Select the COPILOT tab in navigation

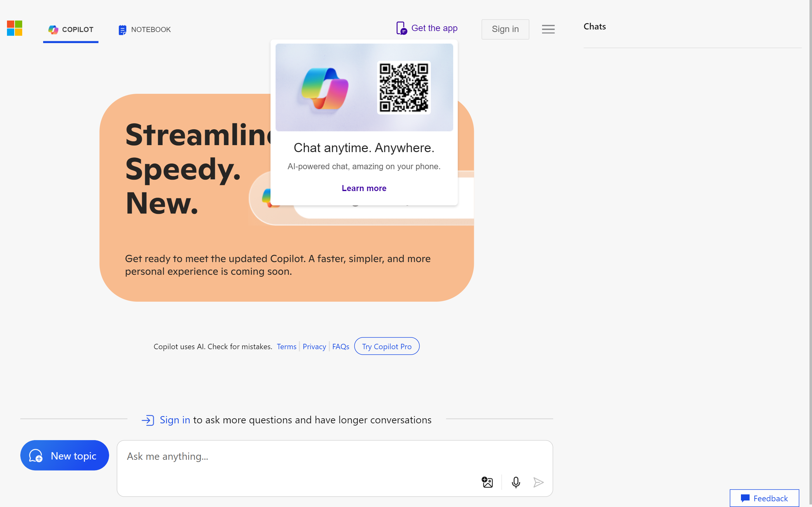[x=71, y=29]
